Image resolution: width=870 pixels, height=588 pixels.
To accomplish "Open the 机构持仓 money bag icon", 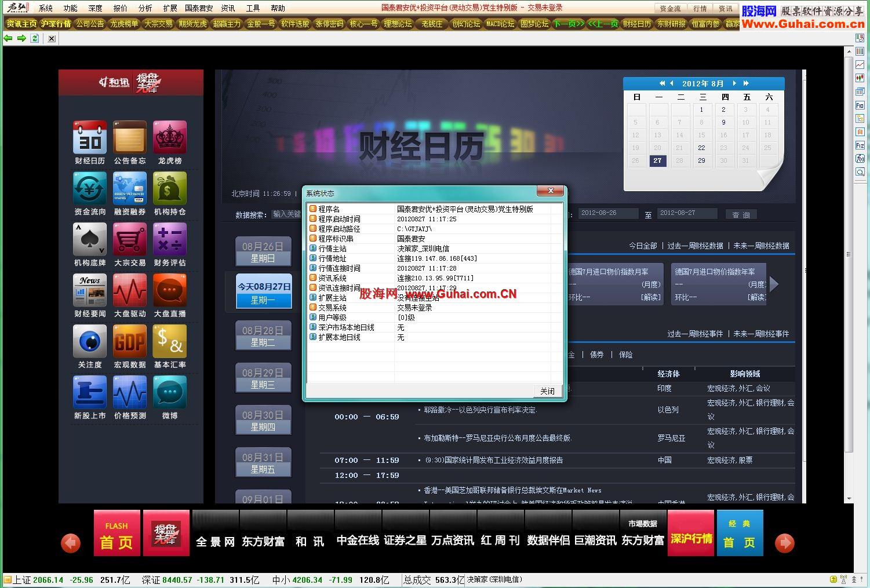I will click(170, 188).
